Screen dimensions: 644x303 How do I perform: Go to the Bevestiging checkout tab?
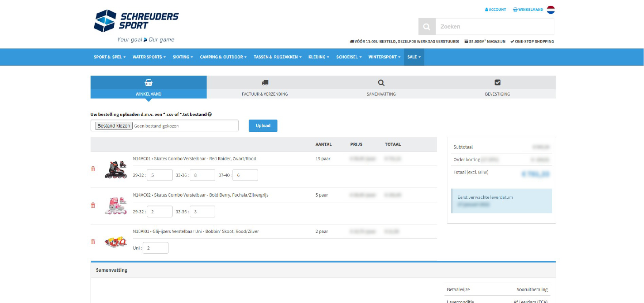[498, 87]
